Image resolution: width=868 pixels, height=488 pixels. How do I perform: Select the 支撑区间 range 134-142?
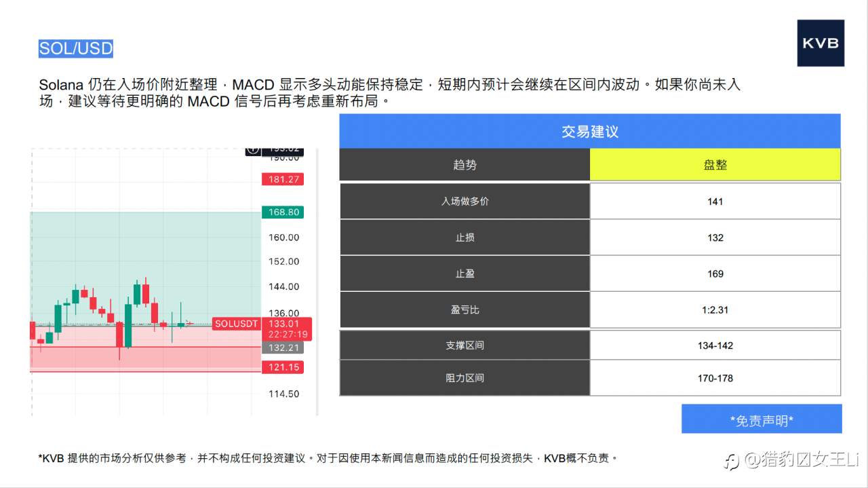[x=715, y=345]
